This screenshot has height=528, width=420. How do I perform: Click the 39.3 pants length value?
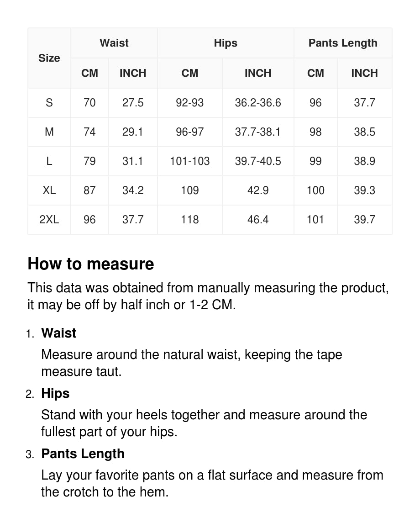coord(364,190)
